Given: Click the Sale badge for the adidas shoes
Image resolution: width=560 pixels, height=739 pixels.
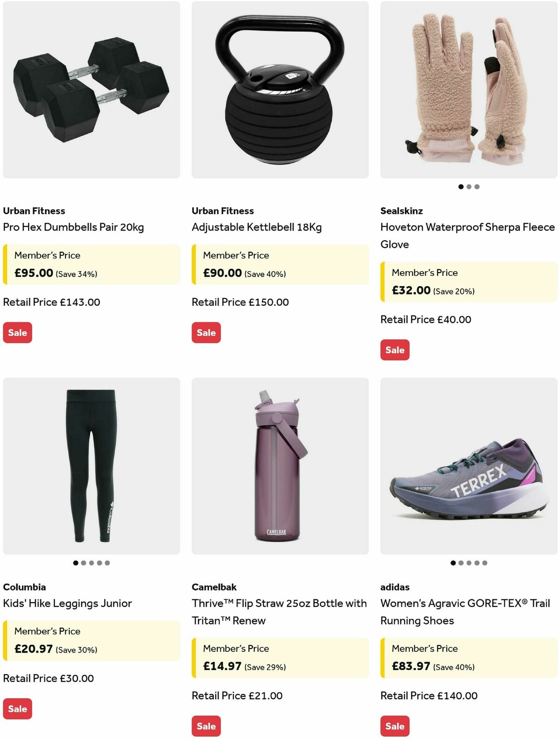Looking at the screenshot, I should 395,726.
